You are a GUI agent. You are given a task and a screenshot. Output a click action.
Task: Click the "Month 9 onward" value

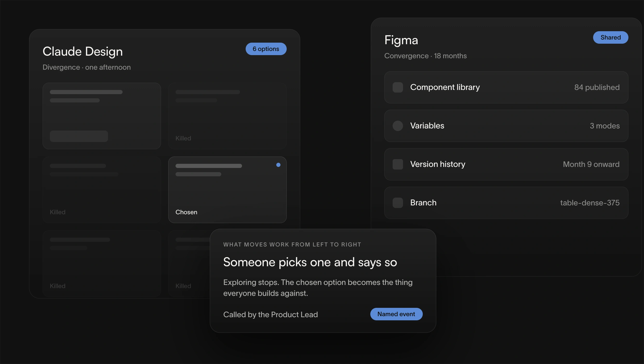[591, 164]
